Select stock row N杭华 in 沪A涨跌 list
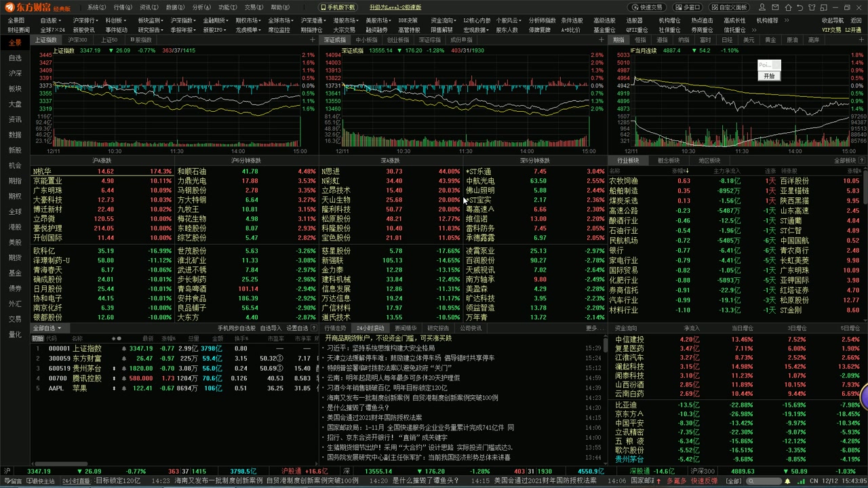This screenshot has height=488, width=868. coord(103,171)
